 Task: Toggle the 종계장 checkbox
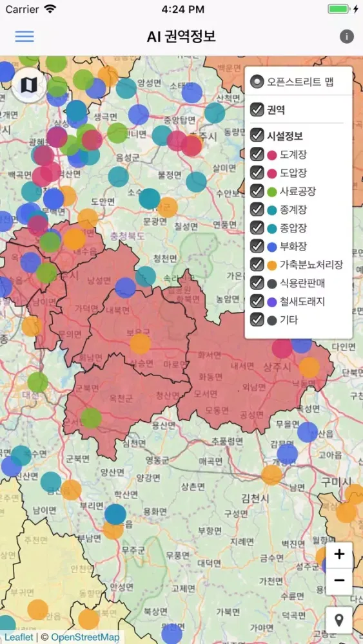(257, 209)
